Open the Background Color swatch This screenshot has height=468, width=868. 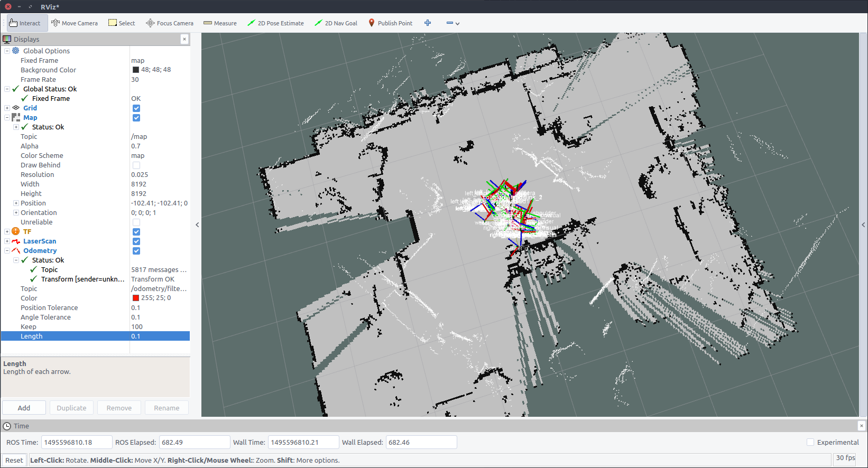136,70
